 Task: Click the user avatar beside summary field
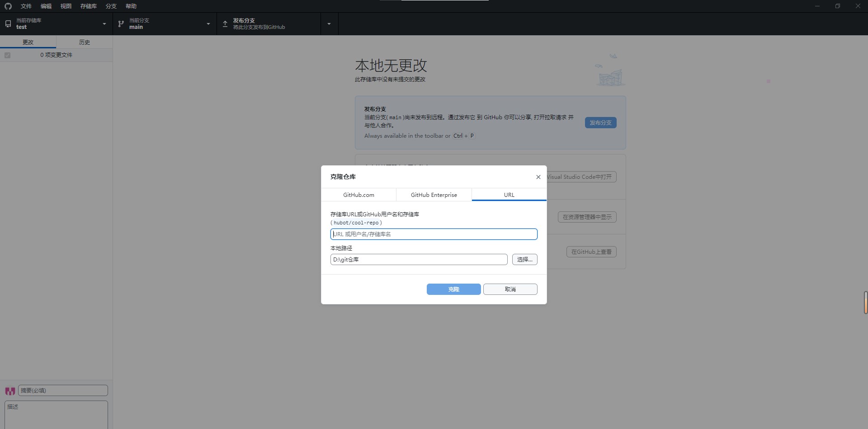(x=10, y=391)
